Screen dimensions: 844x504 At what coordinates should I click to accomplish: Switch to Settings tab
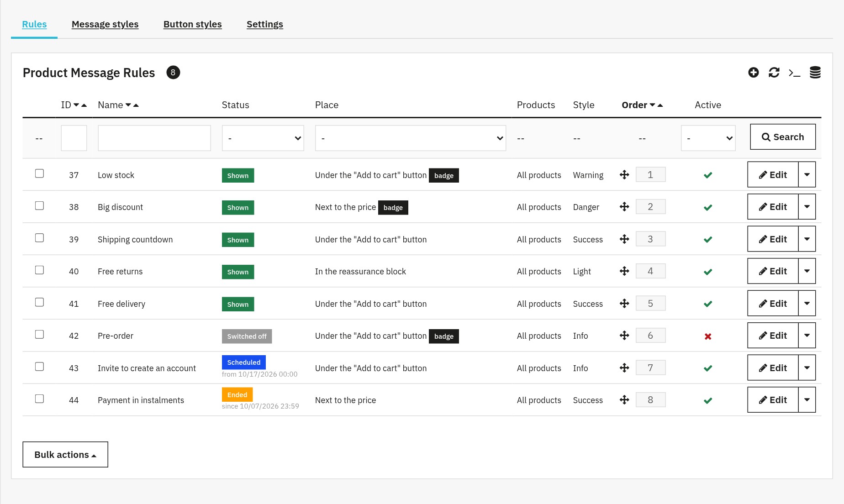[x=265, y=24]
